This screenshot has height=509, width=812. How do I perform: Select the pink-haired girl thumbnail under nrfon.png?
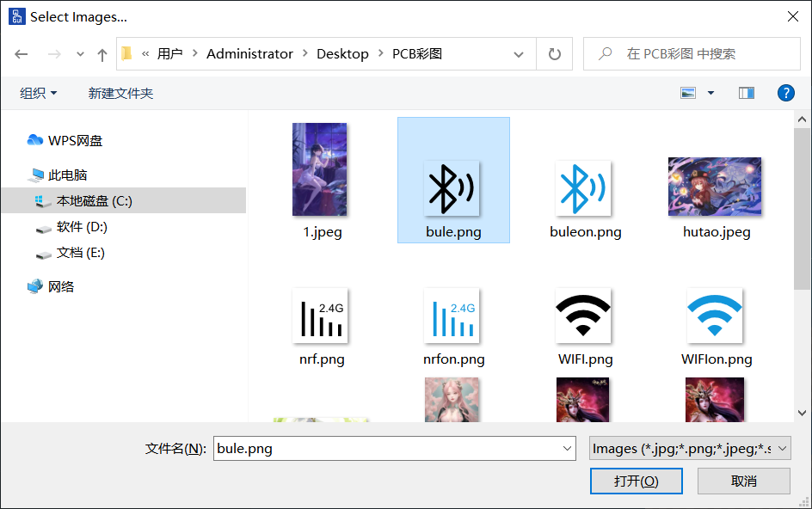coord(452,399)
